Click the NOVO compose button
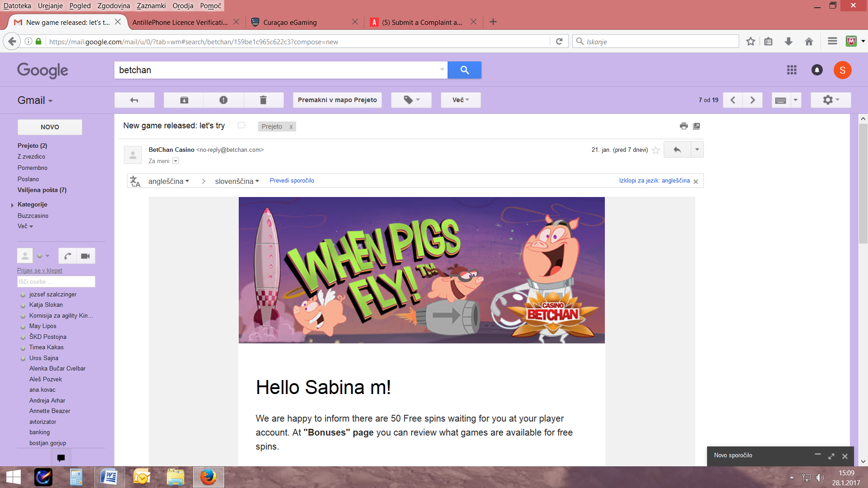Image resolution: width=868 pixels, height=488 pixels. click(50, 127)
